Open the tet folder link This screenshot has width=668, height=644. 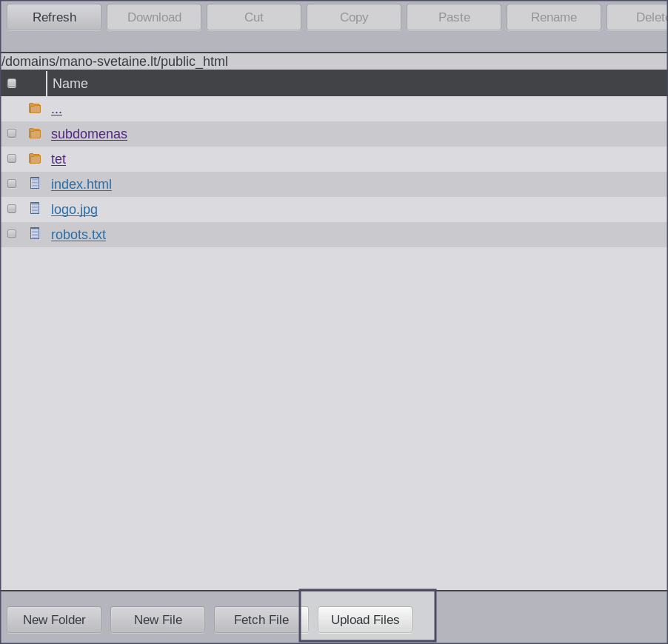click(59, 159)
